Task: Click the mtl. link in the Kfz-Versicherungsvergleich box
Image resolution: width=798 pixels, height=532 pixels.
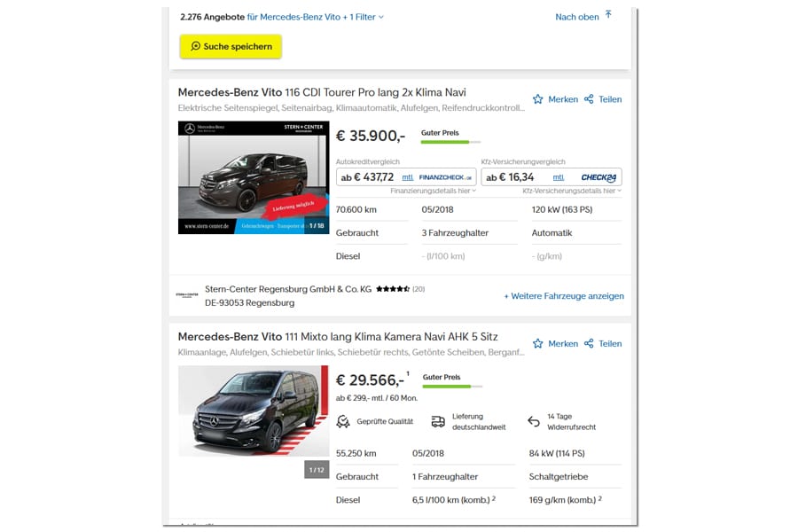Action: coord(559,177)
